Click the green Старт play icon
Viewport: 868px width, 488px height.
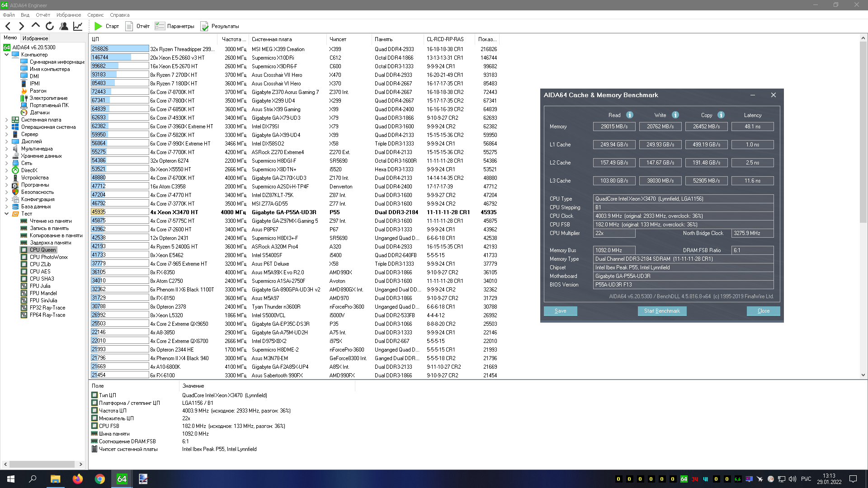(x=98, y=26)
